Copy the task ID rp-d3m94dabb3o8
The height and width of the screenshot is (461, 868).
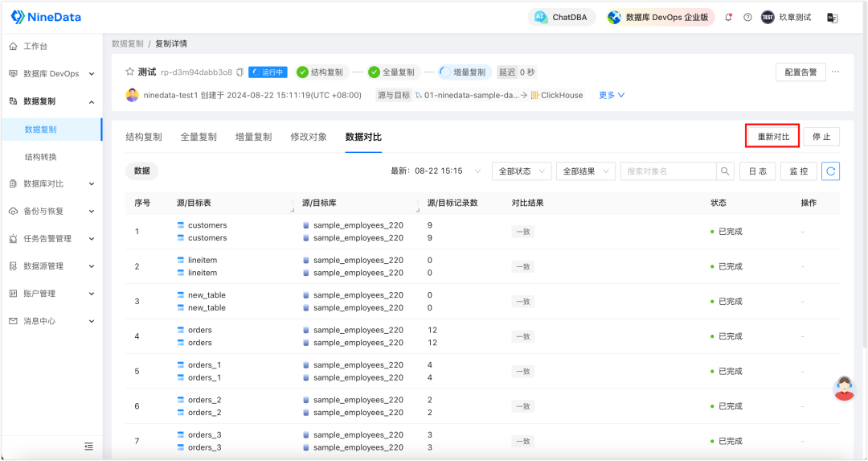(240, 72)
